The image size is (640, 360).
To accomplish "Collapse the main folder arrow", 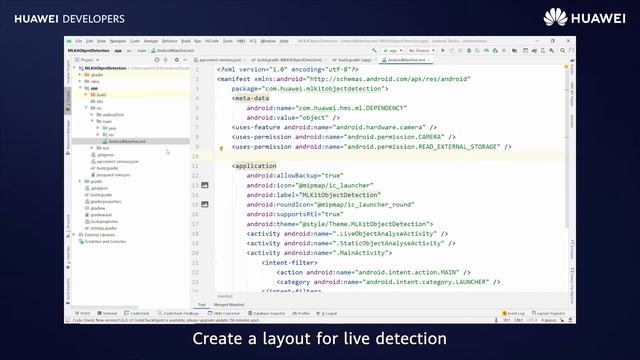I will (92, 121).
